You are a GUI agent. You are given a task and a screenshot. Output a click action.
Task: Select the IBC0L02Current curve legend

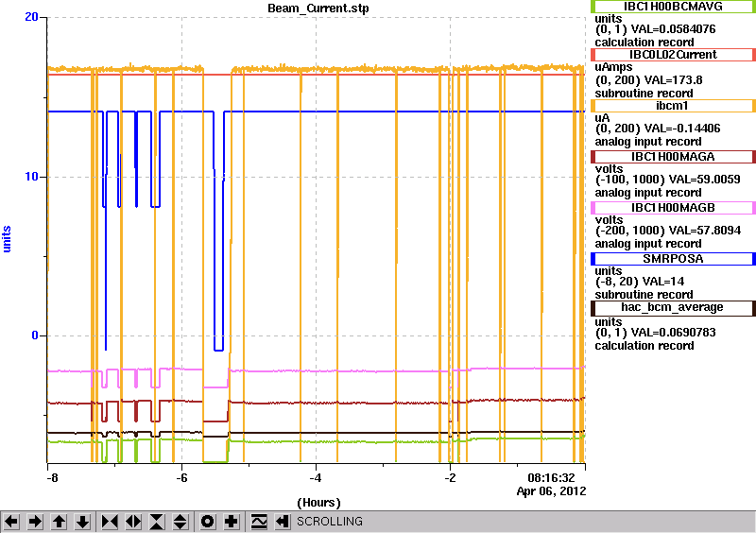(673, 55)
